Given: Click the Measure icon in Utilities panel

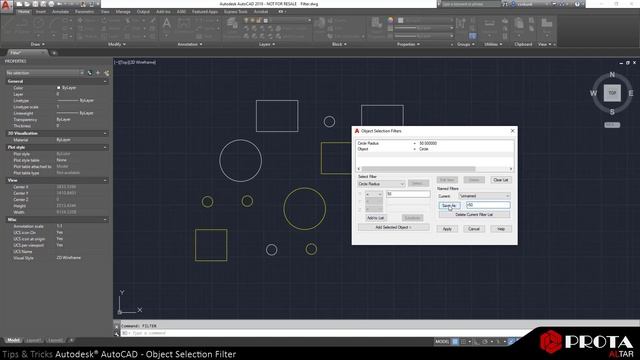Looking at the screenshot, I should coord(489,24).
